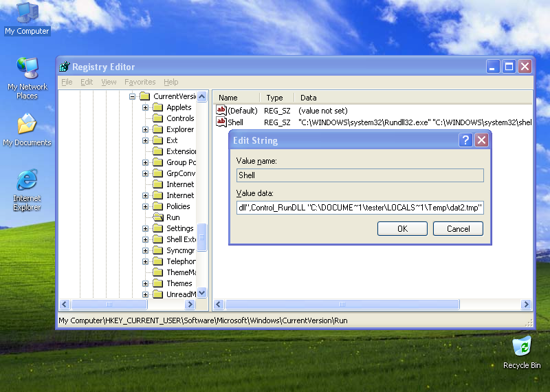
Task: Click the Value name field
Action: click(360, 175)
